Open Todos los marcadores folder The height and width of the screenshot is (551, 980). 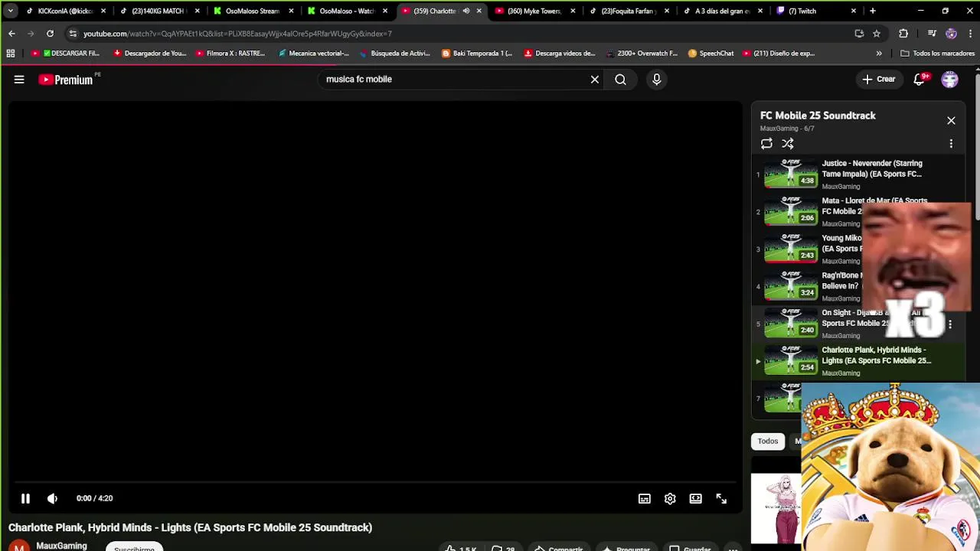(x=938, y=54)
